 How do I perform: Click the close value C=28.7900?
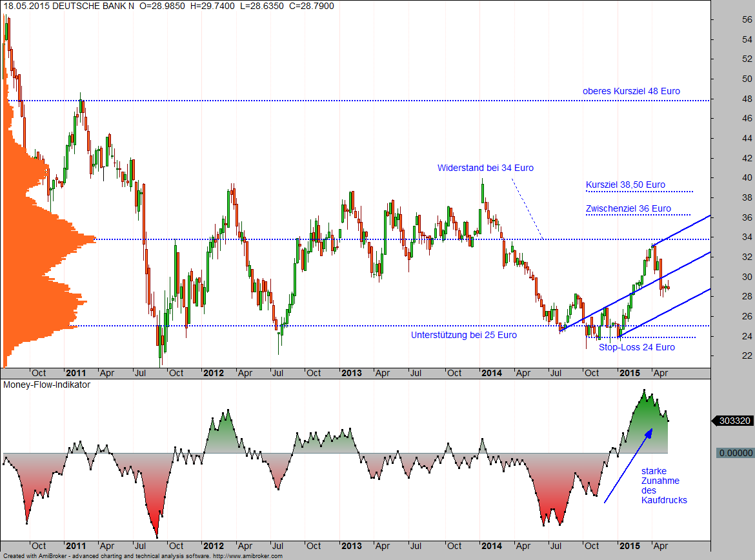312,6
